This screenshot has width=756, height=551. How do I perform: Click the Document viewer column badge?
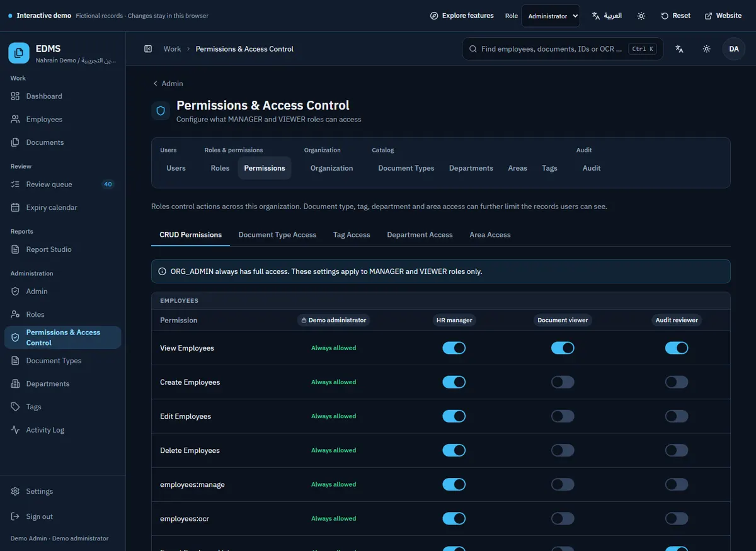pos(563,320)
